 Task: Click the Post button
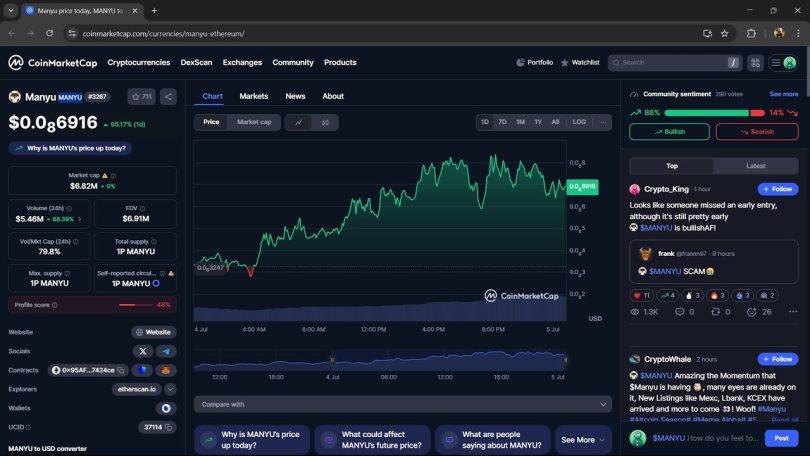point(781,438)
